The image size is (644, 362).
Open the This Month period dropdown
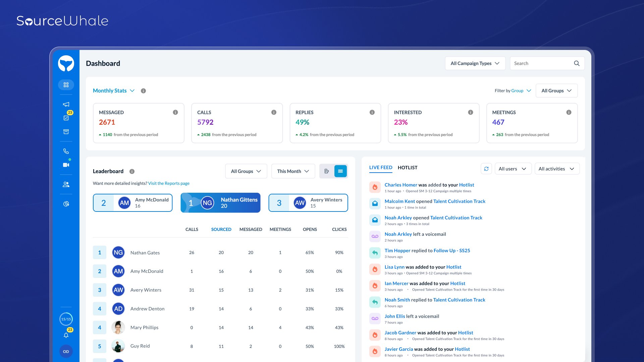tap(293, 171)
